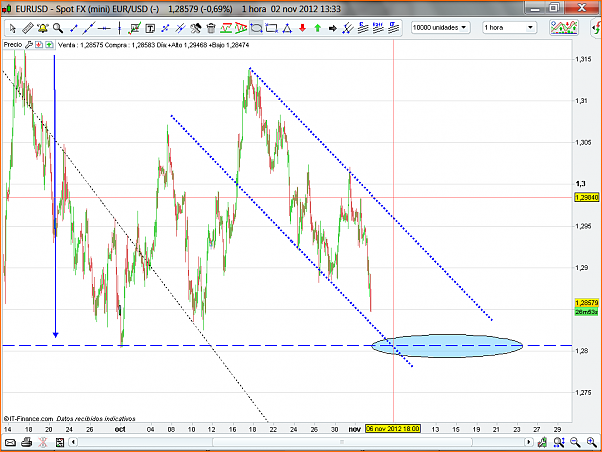Select the horizontal line tool
This screenshot has height=452, width=602.
pyautogui.click(x=104, y=28)
